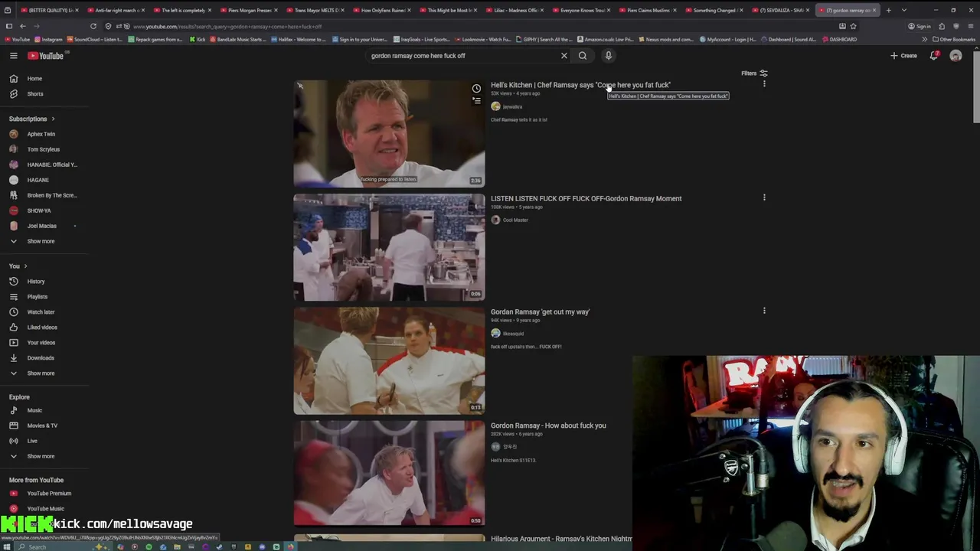
Task: Open Cool Master channel link
Action: tap(515, 220)
